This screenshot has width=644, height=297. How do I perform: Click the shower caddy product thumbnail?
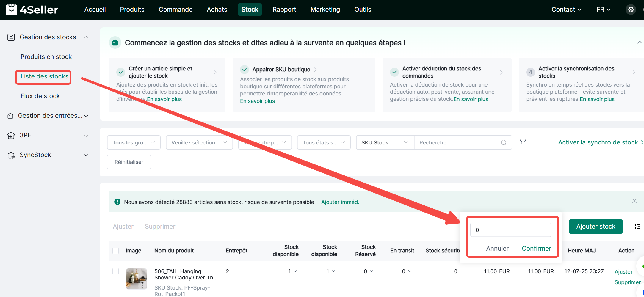tap(137, 279)
